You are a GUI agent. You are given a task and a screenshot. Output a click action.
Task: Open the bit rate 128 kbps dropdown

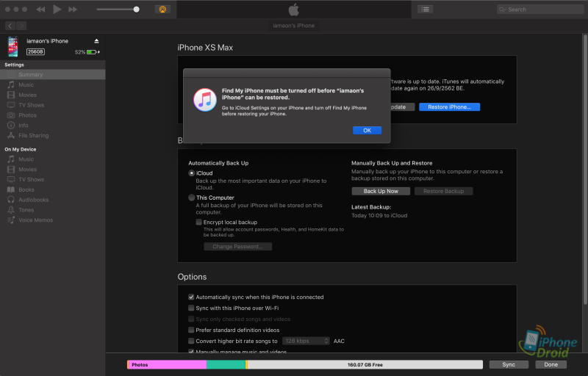pos(306,341)
